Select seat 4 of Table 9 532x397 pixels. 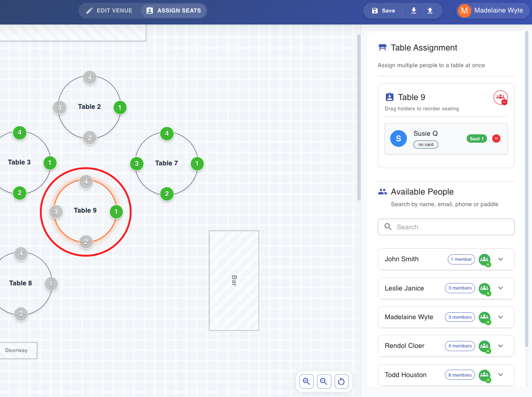click(86, 182)
